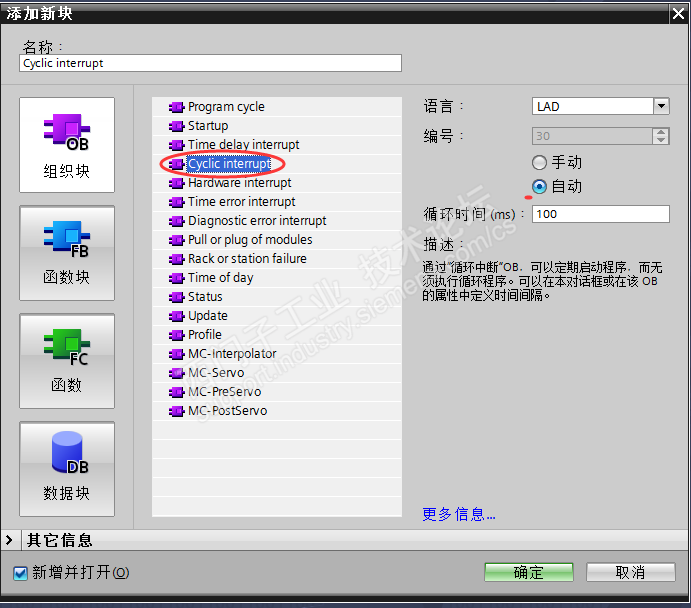
Task: Click the Program cycle OB icon
Action: (x=176, y=107)
